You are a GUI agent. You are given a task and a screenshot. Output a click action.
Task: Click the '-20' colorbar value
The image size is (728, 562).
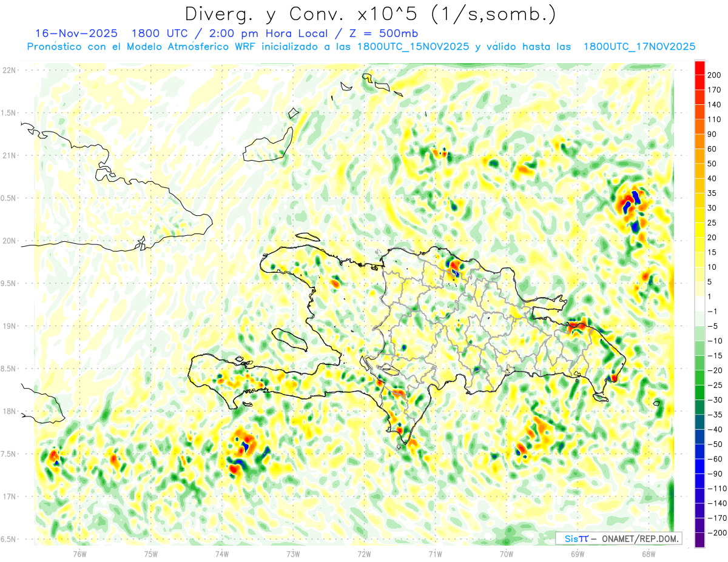715,370
